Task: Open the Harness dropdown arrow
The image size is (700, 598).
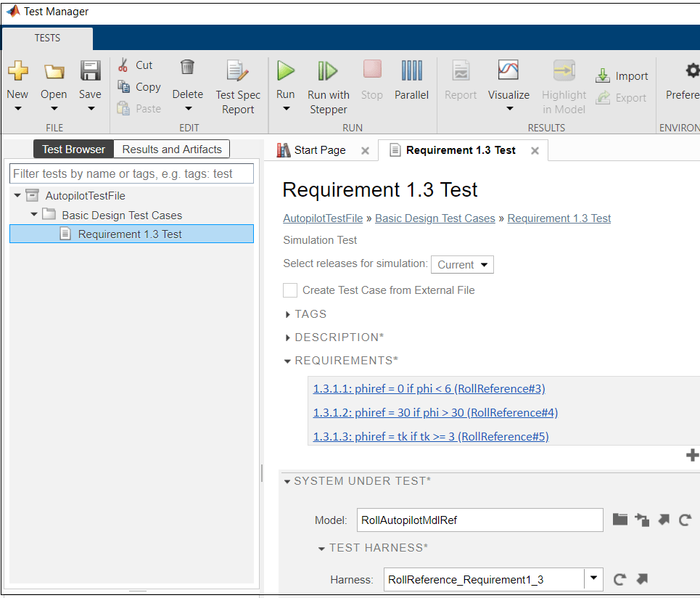Action: [594, 578]
